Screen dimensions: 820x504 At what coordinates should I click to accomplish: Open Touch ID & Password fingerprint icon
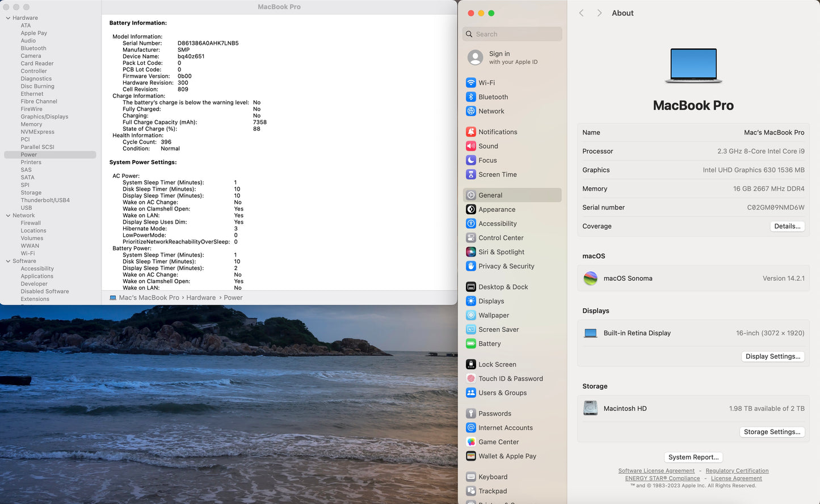pos(471,379)
